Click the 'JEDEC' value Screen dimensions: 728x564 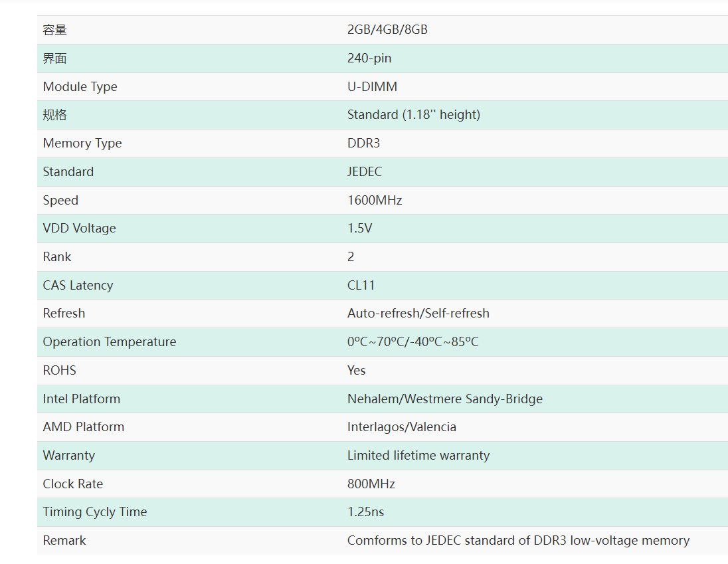(x=365, y=172)
